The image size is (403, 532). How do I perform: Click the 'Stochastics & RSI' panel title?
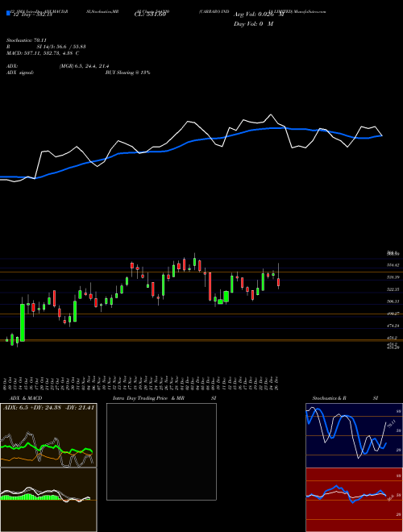tap(345, 398)
